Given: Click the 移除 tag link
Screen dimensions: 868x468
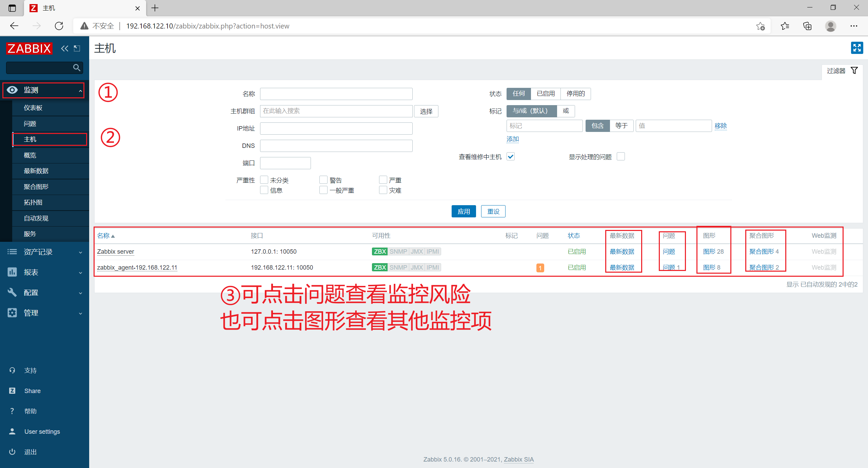Looking at the screenshot, I should click(x=721, y=126).
